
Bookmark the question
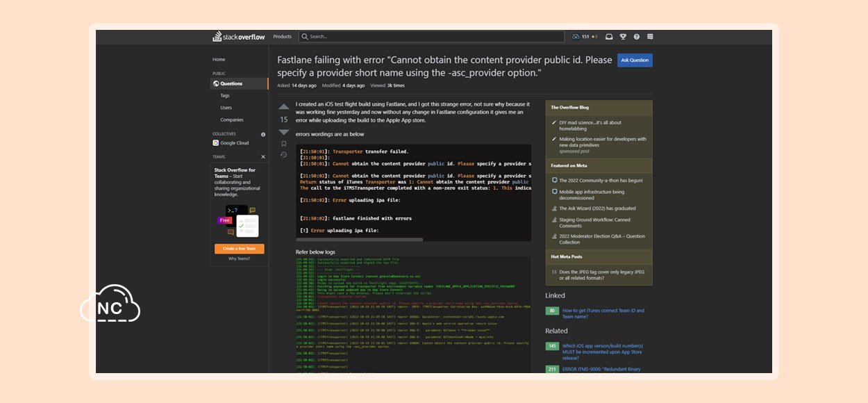click(x=284, y=144)
